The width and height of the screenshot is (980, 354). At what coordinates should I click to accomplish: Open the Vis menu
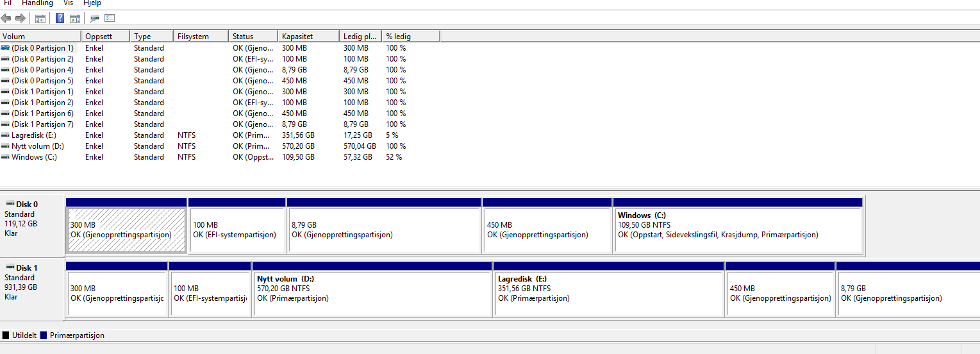click(69, 3)
